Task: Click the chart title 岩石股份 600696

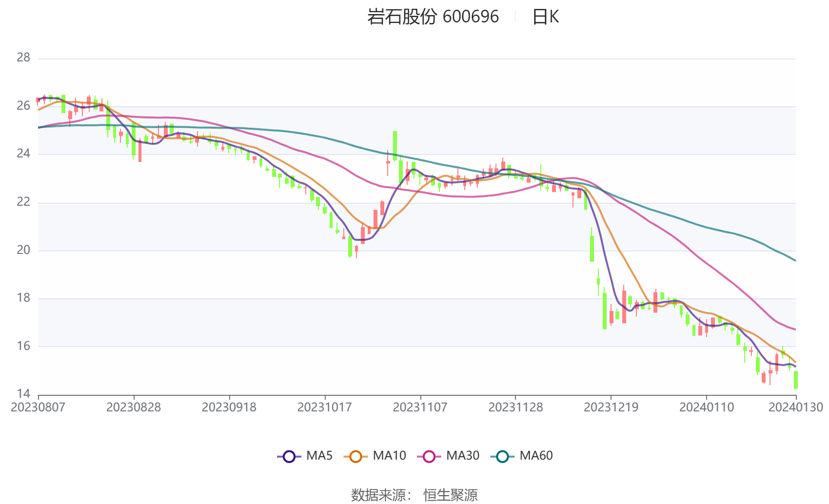Action: (x=433, y=17)
